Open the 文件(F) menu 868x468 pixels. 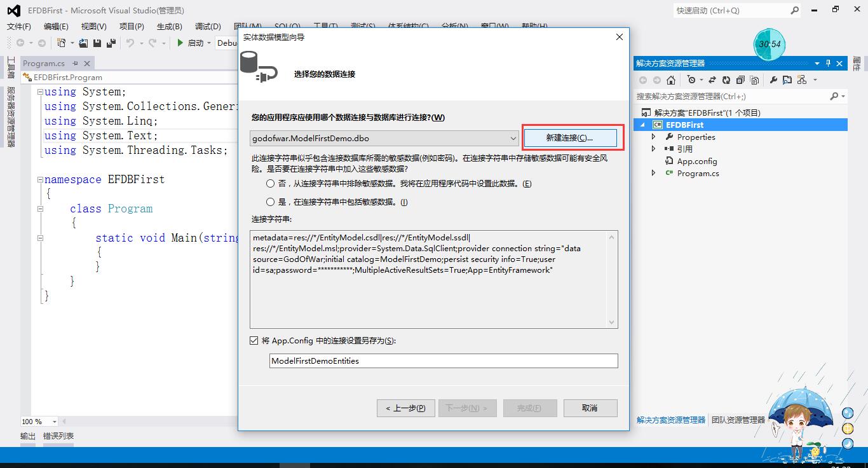pos(19,26)
